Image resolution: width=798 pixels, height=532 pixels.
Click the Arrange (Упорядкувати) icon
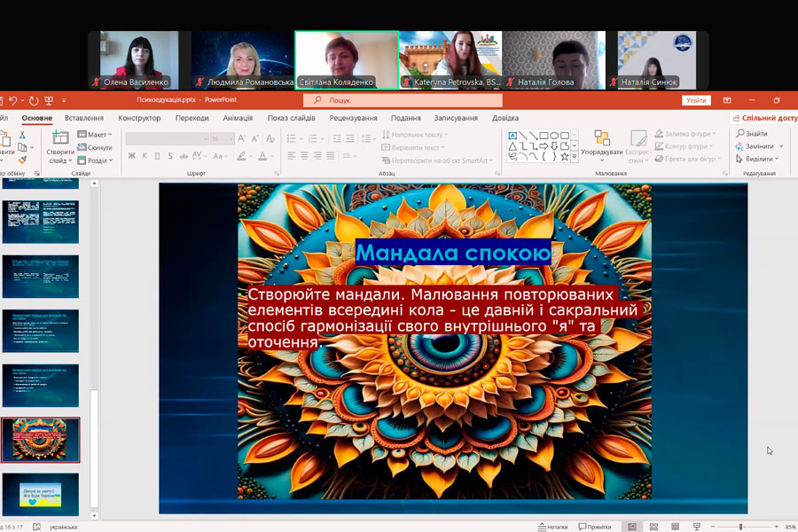click(602, 137)
